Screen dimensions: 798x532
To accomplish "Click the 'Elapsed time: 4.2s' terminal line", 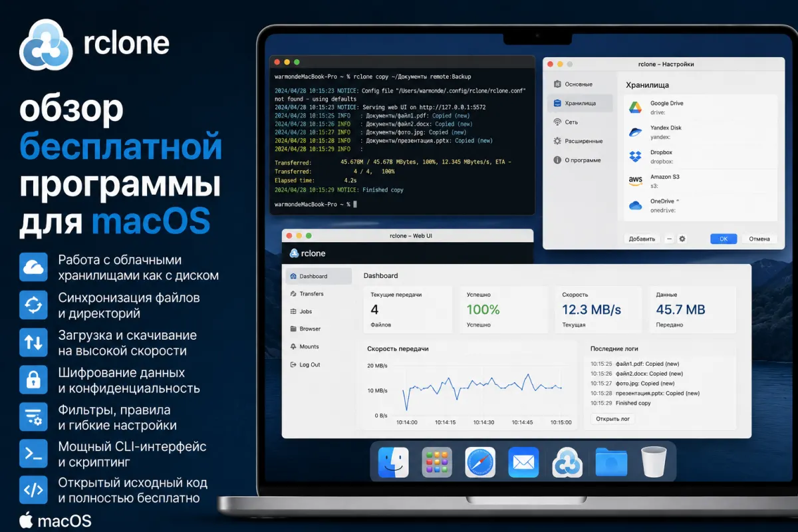I will click(316, 180).
